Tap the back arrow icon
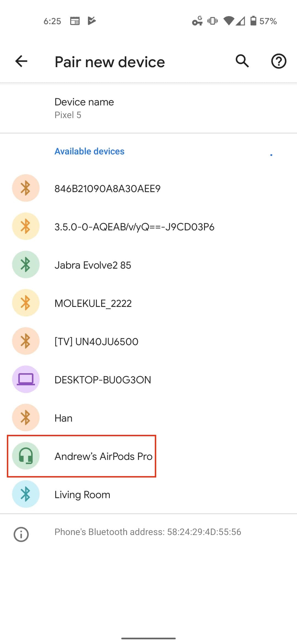The width and height of the screenshot is (297, 644). [x=21, y=61]
